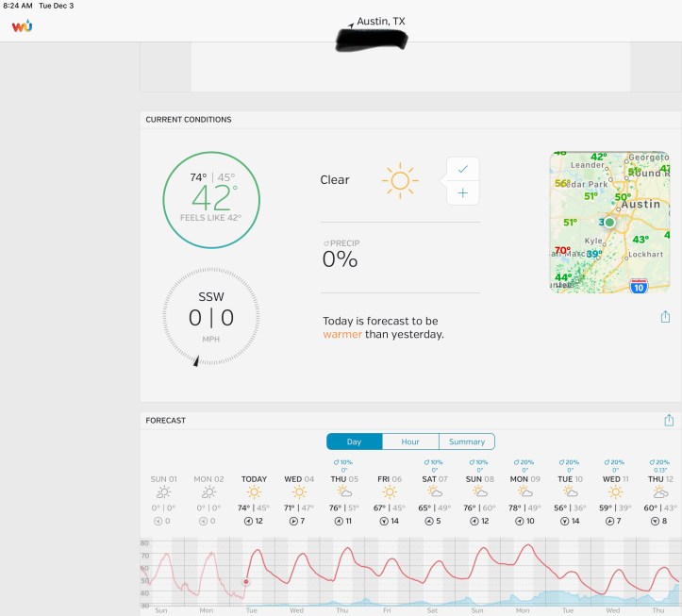Tap the red current-time marker on the graph

point(246,581)
